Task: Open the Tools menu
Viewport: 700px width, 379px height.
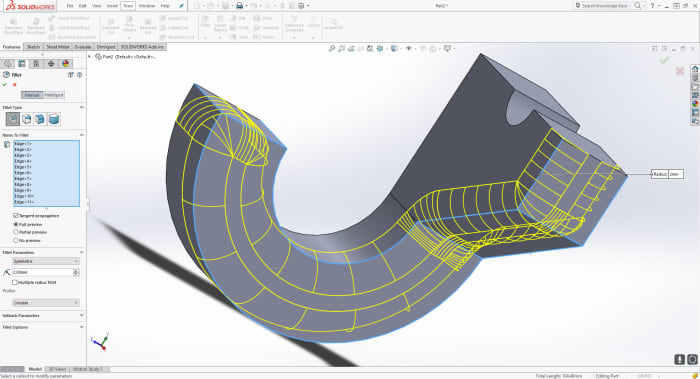Action: click(x=128, y=6)
